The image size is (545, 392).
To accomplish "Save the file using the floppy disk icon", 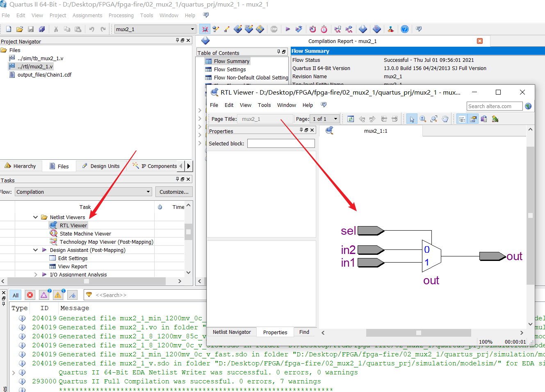I will (31, 29).
